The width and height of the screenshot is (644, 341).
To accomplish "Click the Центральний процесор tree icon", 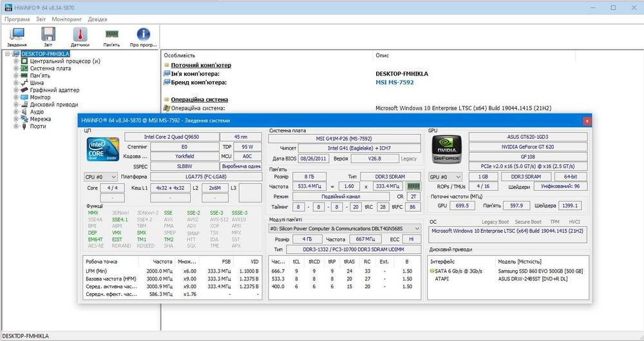I will (x=24, y=61).
